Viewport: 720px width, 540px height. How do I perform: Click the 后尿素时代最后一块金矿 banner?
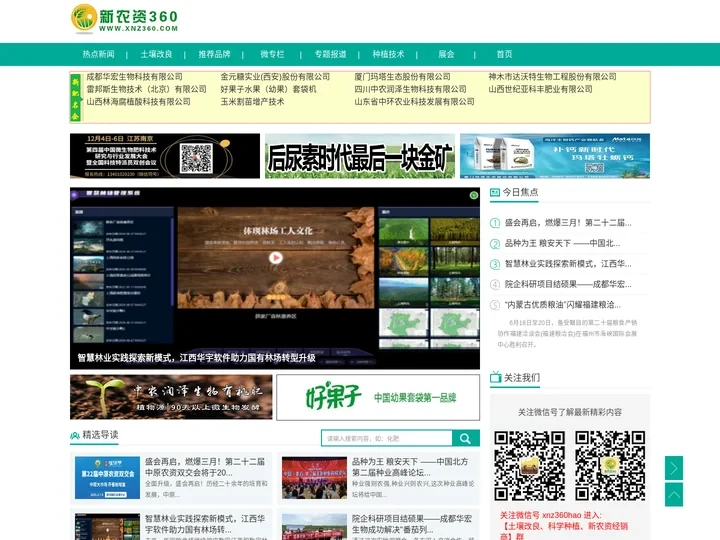360,156
